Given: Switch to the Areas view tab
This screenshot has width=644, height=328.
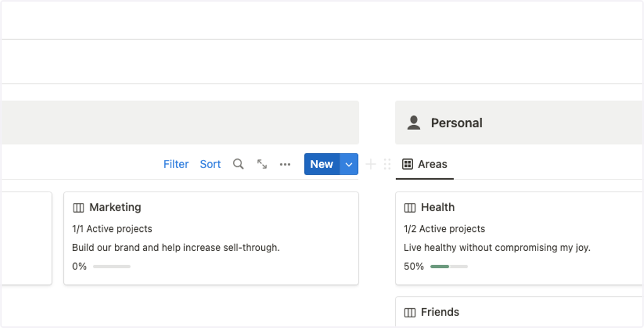Looking at the screenshot, I should pos(425,164).
